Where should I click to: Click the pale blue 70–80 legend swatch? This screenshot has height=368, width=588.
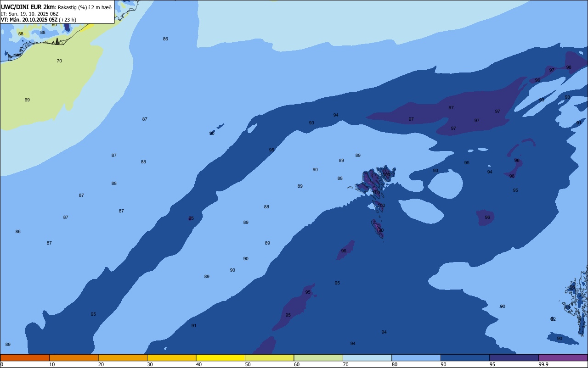(367, 357)
